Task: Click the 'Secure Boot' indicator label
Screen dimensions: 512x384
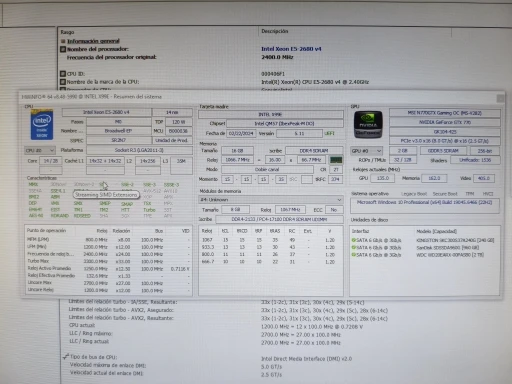Action: 445,194
